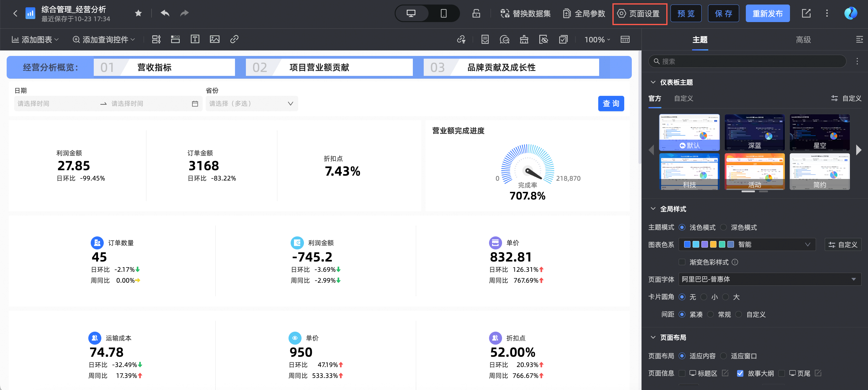
Task: Click the undo arrow icon
Action: pos(165,14)
